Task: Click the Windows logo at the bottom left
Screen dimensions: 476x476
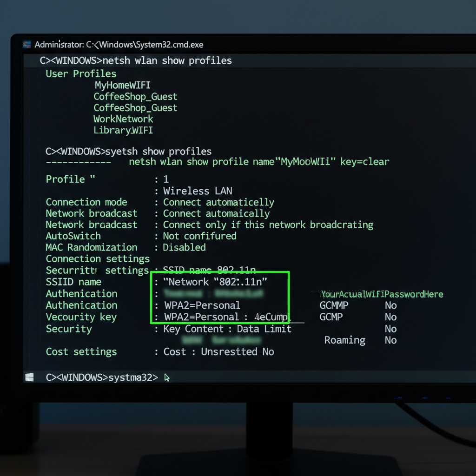Action: click(x=29, y=377)
